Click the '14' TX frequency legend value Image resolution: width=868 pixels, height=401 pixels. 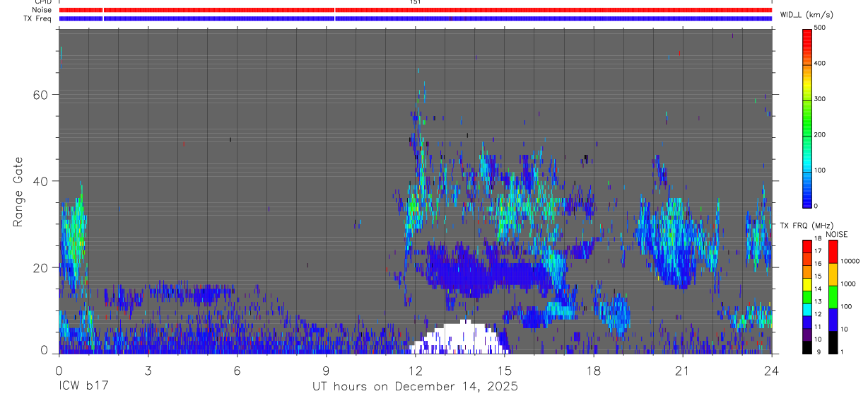pyautogui.click(x=818, y=289)
